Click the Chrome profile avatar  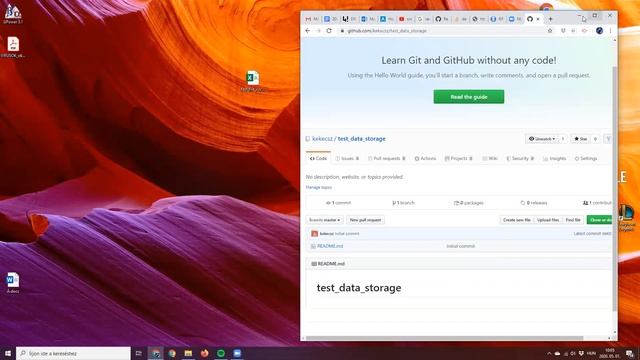[x=599, y=31]
